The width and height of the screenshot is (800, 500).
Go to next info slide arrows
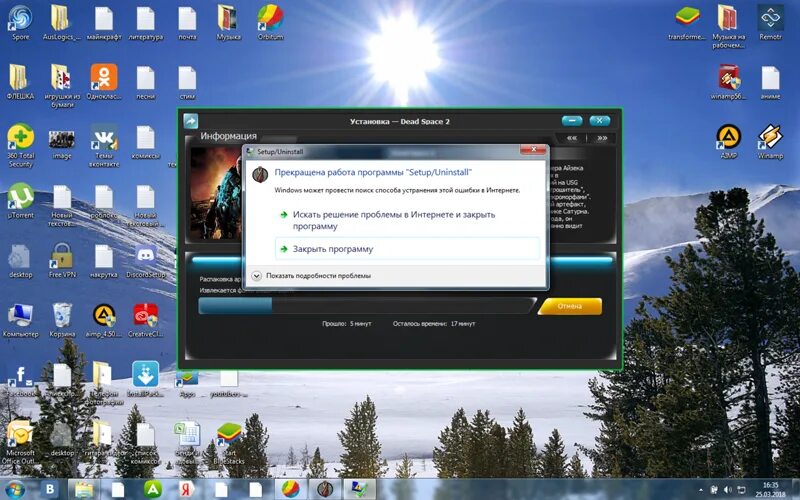click(x=602, y=138)
